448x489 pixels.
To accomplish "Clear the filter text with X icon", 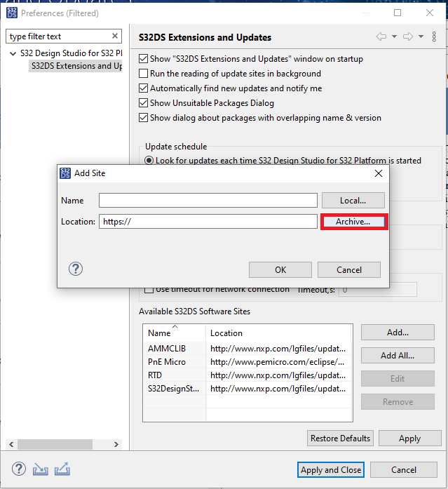I will tap(115, 36).
